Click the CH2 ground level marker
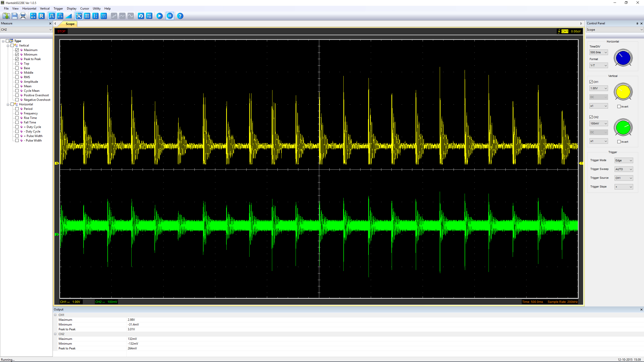 pyautogui.click(x=57, y=234)
